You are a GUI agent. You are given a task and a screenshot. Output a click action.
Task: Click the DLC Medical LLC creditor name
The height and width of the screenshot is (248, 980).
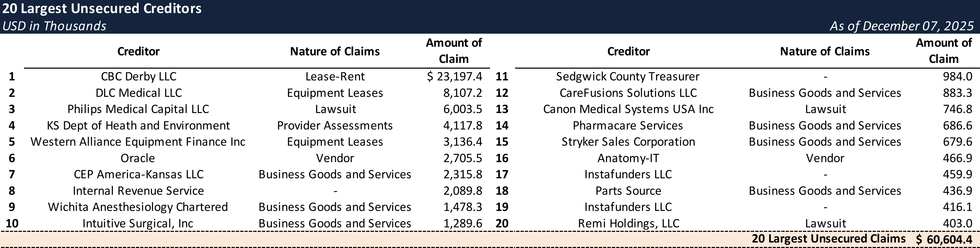(x=138, y=93)
